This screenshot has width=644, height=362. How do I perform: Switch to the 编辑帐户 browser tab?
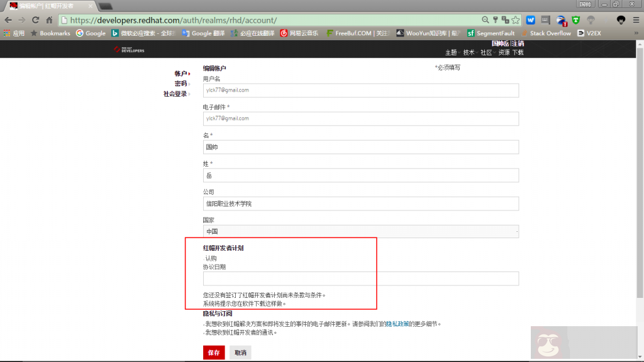pyautogui.click(x=44, y=4)
